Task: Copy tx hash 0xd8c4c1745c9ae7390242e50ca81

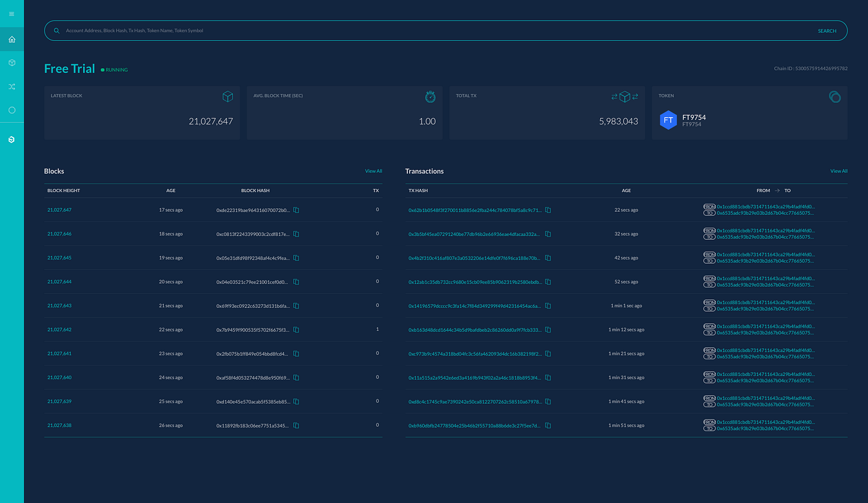Action: pos(548,401)
